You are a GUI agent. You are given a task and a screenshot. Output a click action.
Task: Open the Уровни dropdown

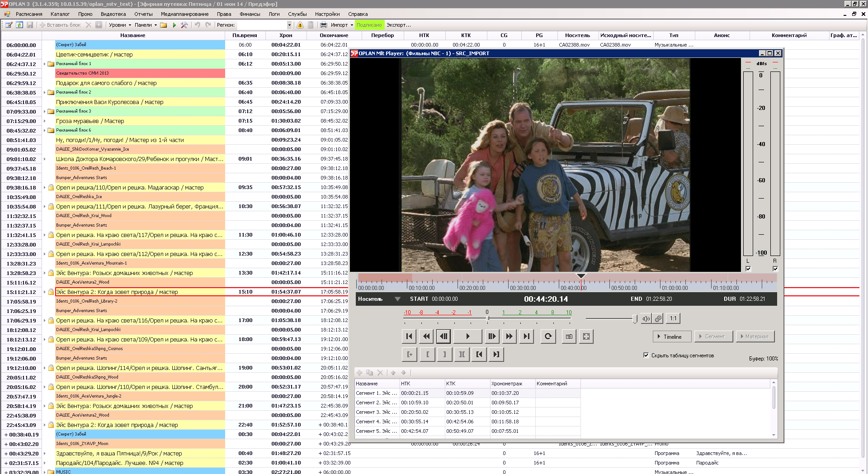tap(120, 25)
